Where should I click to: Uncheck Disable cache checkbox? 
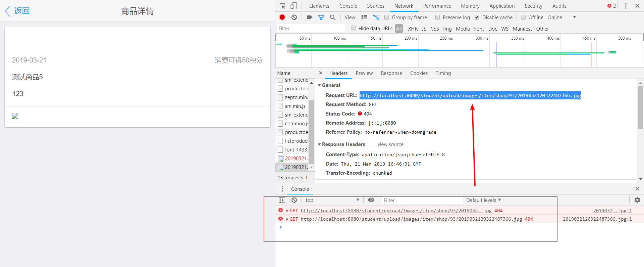(x=477, y=17)
